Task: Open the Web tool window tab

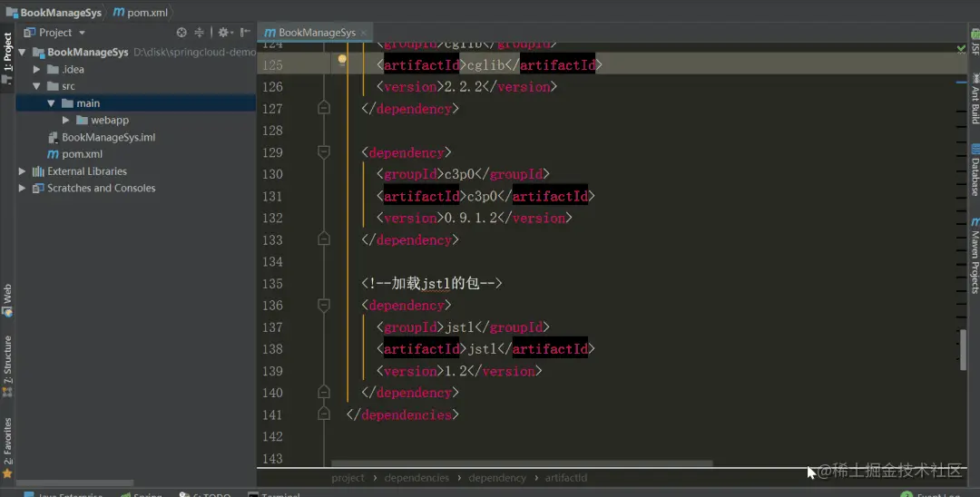Action: [7, 299]
